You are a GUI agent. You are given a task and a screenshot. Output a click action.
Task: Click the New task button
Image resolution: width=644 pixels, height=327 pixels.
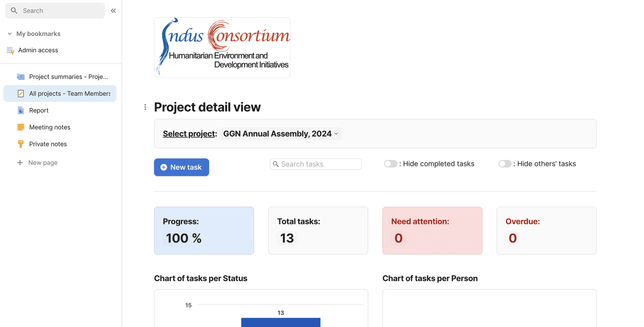pyautogui.click(x=182, y=167)
